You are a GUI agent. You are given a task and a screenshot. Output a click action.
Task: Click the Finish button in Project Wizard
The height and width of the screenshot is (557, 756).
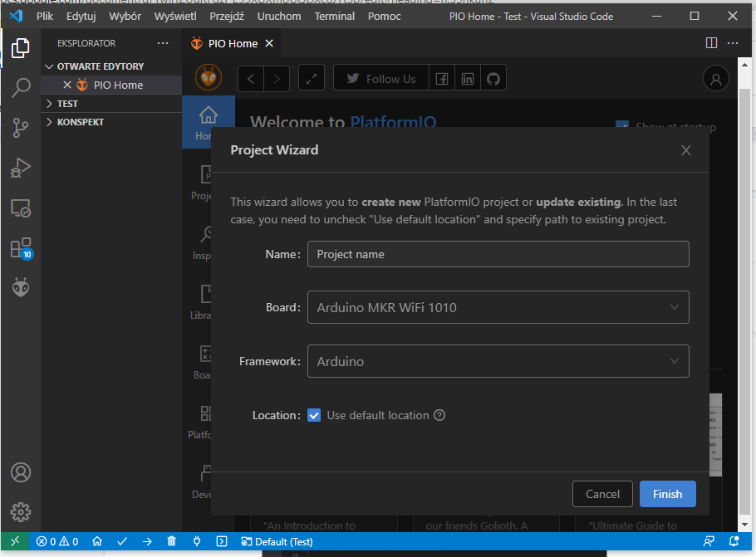(667, 494)
